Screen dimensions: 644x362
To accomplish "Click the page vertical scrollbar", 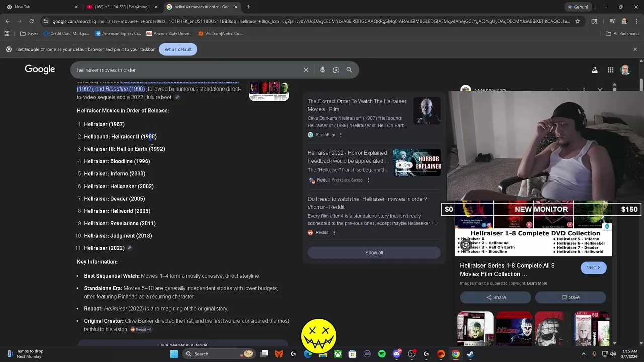I will click(x=642, y=201).
